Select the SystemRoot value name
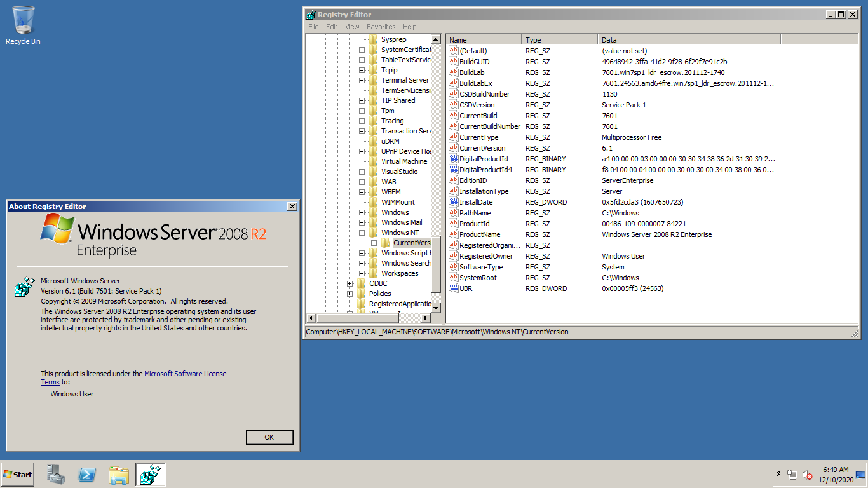 478,277
